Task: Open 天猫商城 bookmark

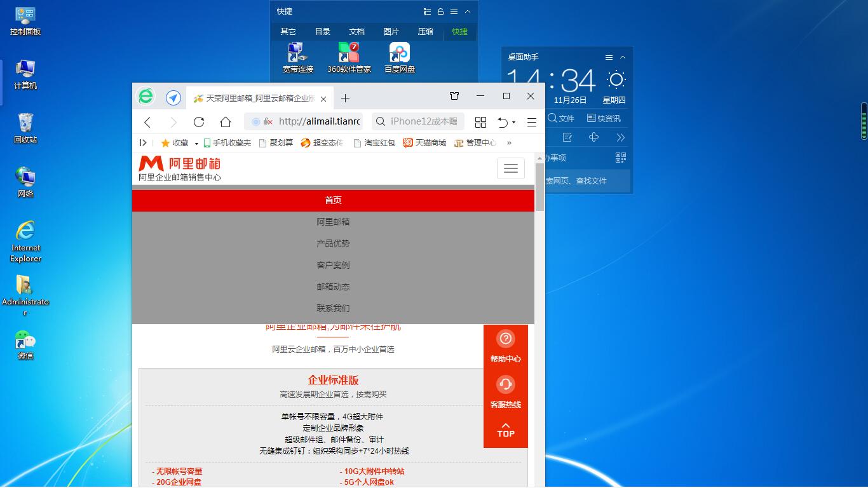Action: [x=424, y=143]
